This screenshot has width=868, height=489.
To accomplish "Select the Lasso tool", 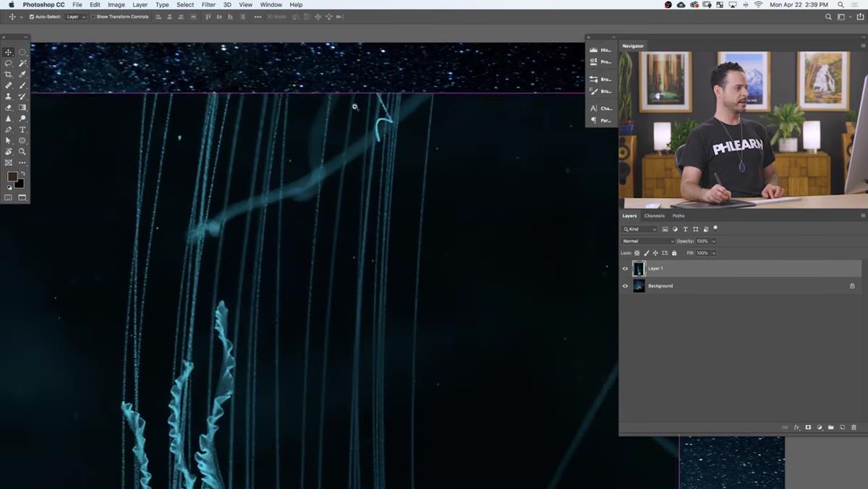I will [9, 63].
